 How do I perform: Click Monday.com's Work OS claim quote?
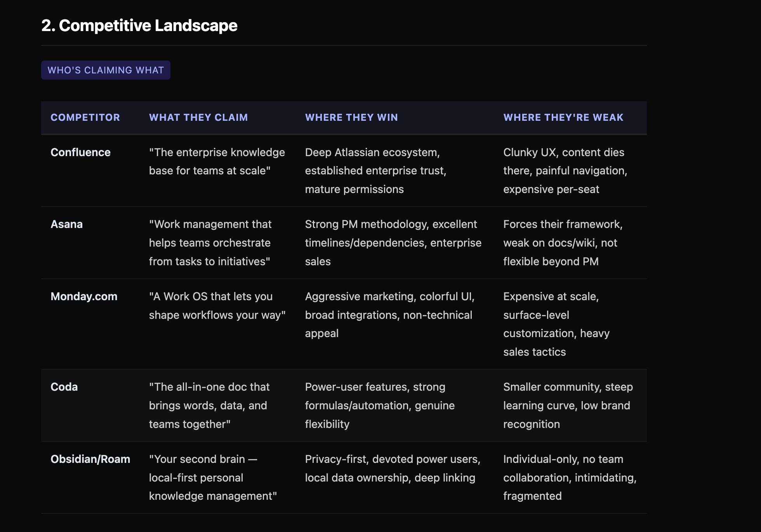click(217, 306)
